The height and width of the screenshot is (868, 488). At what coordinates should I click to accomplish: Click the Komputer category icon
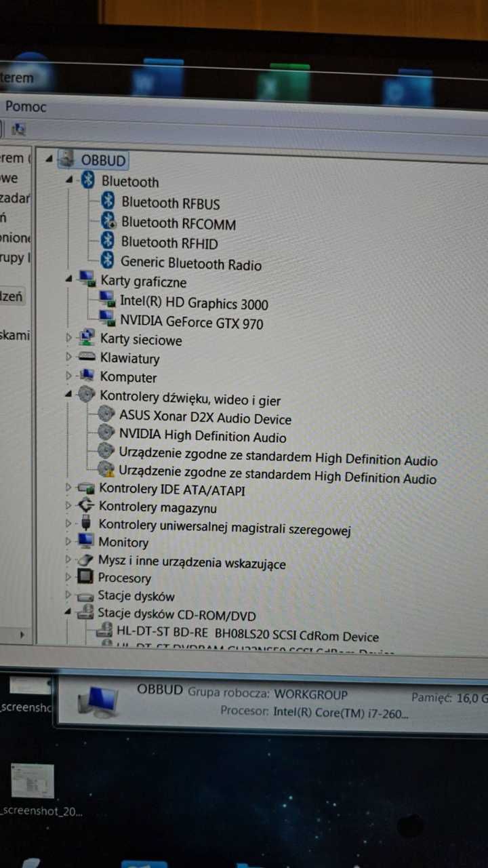tap(87, 375)
